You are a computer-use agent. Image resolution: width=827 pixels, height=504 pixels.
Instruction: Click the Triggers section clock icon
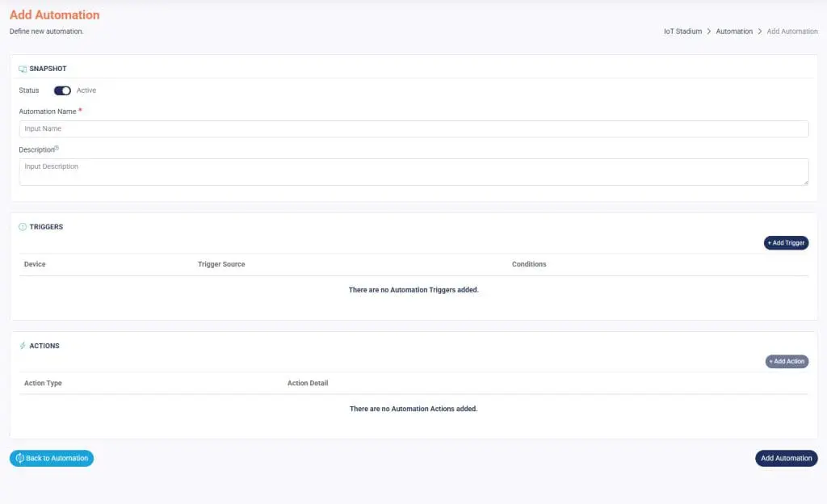click(23, 227)
